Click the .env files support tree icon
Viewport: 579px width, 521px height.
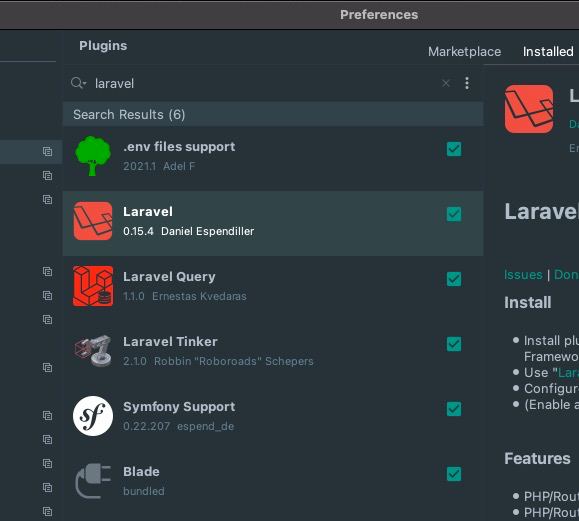tap(93, 156)
